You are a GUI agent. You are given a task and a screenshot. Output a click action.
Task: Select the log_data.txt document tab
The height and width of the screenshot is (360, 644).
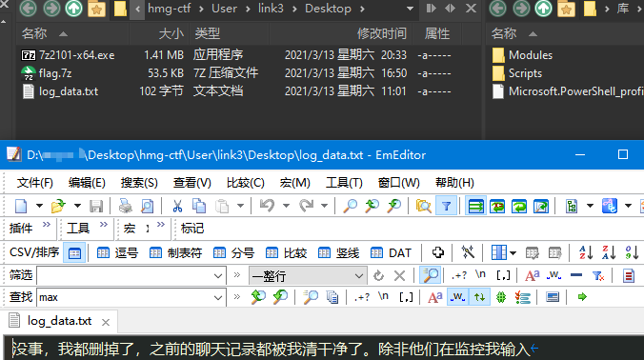60,321
